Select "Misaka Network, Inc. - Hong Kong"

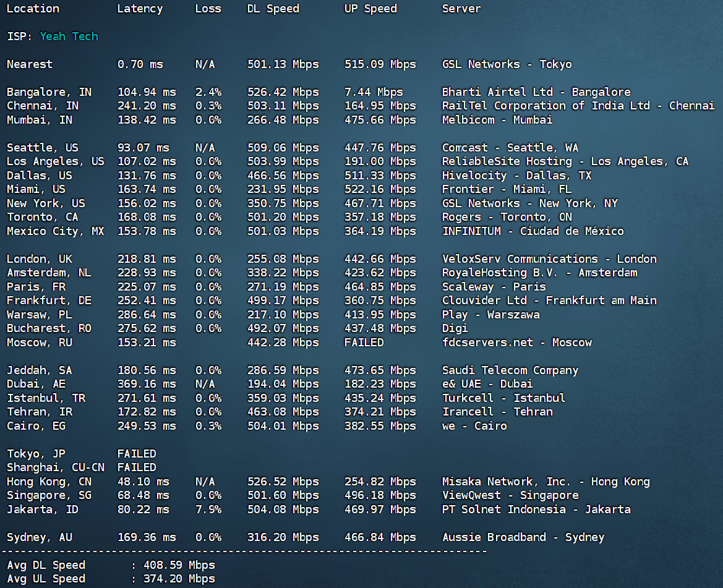click(x=546, y=482)
